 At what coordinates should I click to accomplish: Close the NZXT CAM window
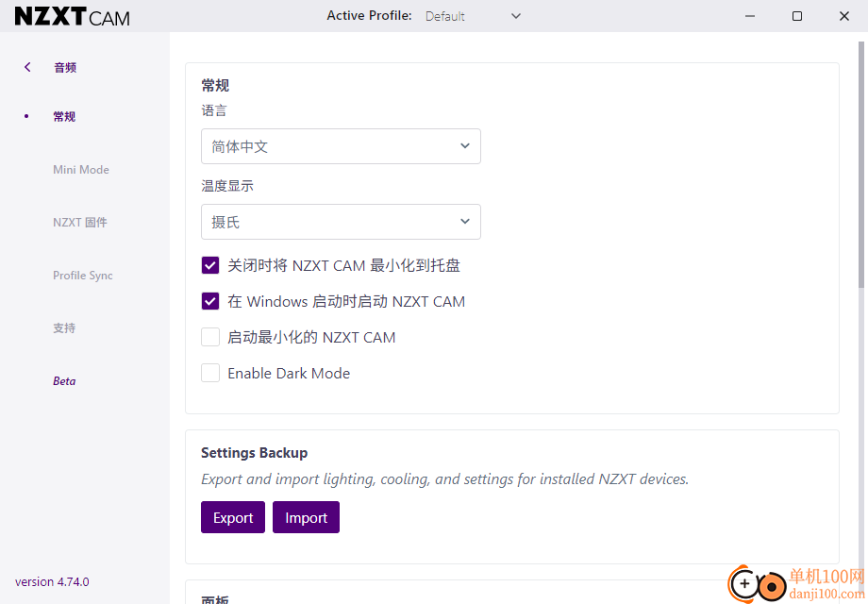(x=844, y=16)
